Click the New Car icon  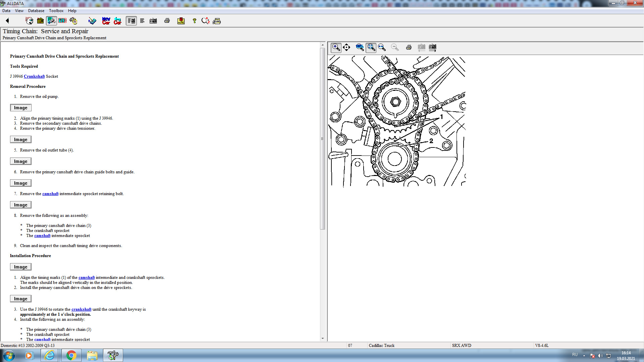(106, 21)
